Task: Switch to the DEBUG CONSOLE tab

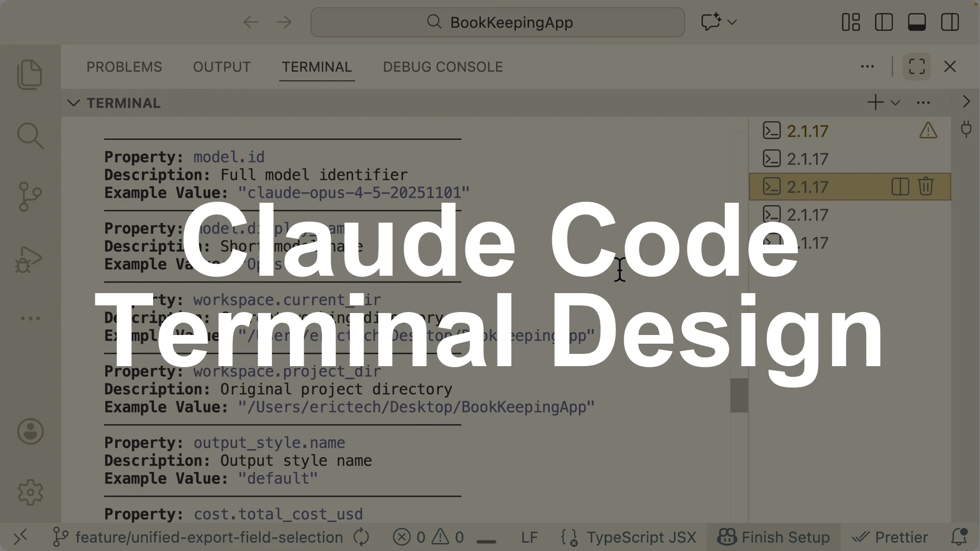Action: (443, 67)
